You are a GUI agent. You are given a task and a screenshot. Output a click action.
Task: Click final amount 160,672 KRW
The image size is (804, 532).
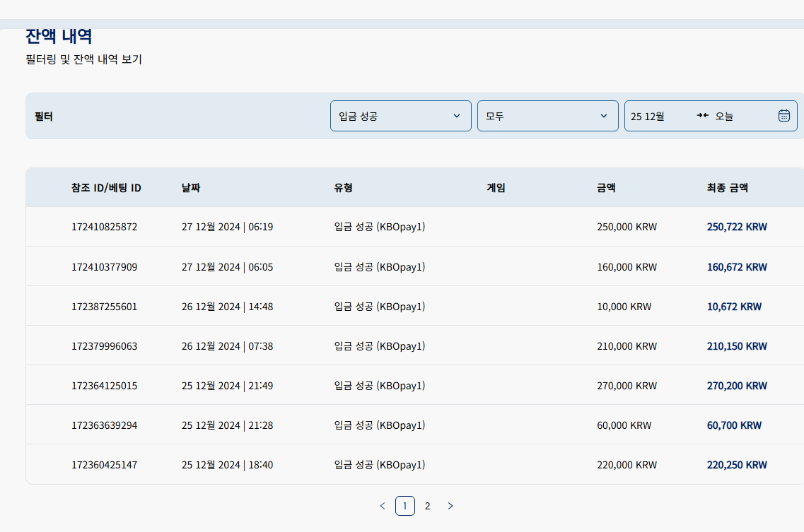point(737,267)
